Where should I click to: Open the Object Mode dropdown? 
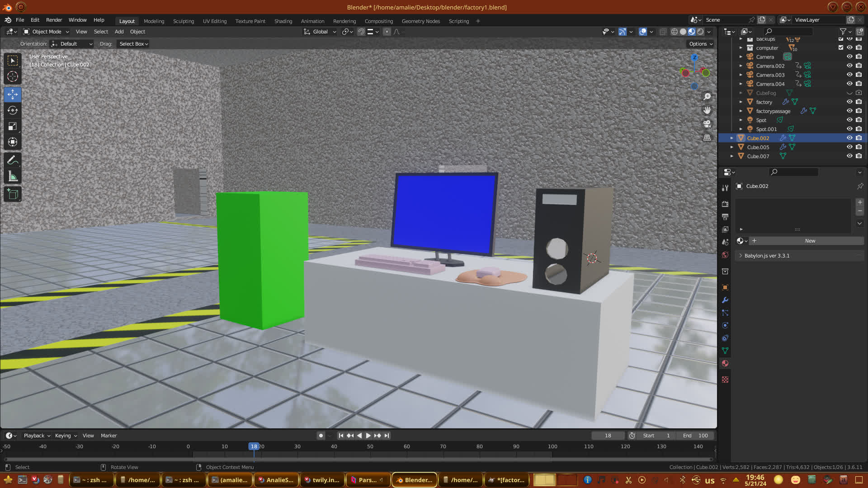[46, 32]
